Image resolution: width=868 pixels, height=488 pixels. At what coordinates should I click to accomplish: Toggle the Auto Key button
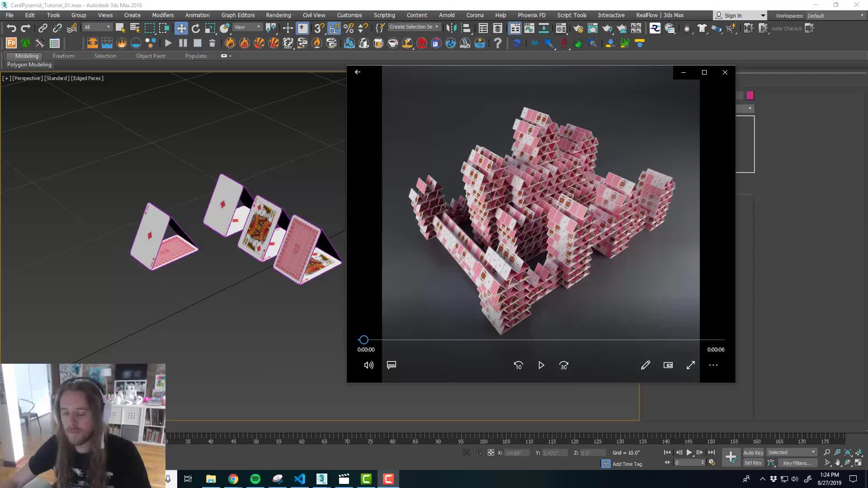[x=753, y=452]
